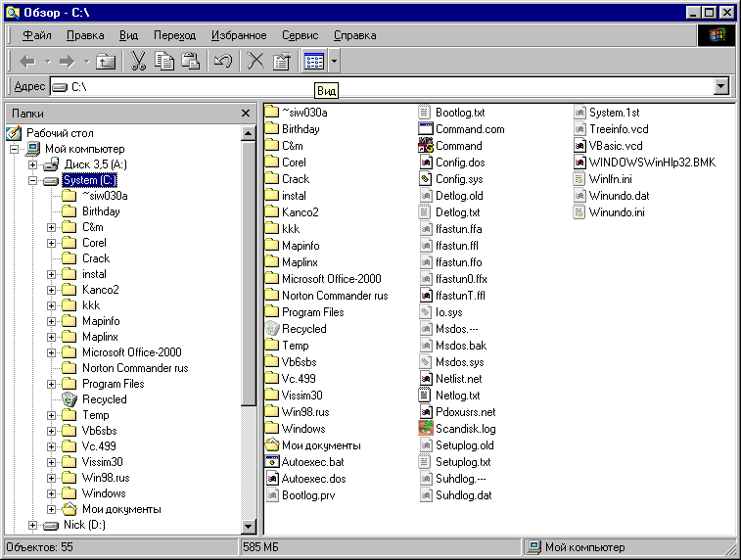Open the views dropdown arrow
This screenshot has width=741, height=560.
tap(334, 62)
